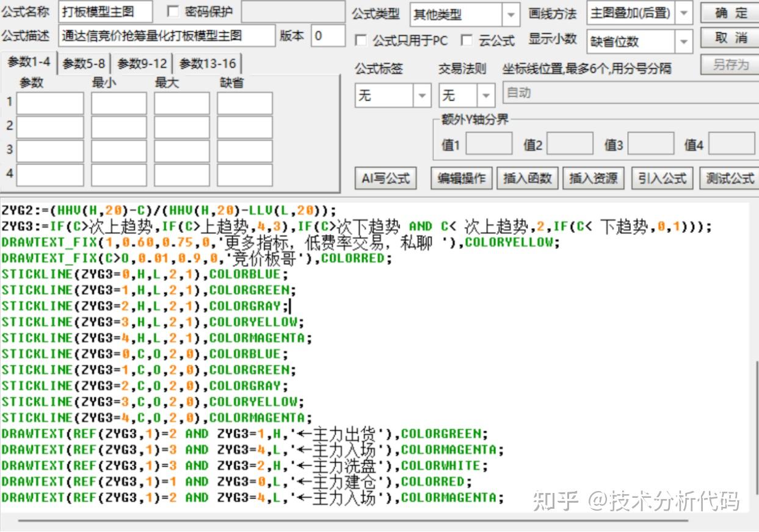Click row 2 最大 field
The height and width of the screenshot is (532, 759).
click(x=181, y=127)
